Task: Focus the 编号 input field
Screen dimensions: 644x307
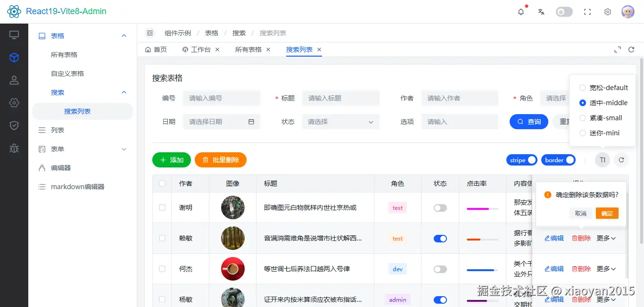Action: point(222,98)
